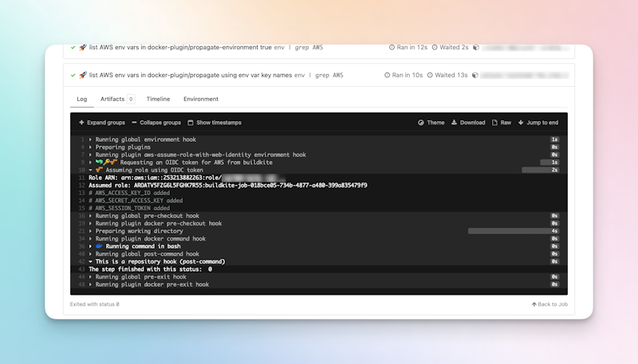
Task: Click the Back to Job link
Action: 549,304
